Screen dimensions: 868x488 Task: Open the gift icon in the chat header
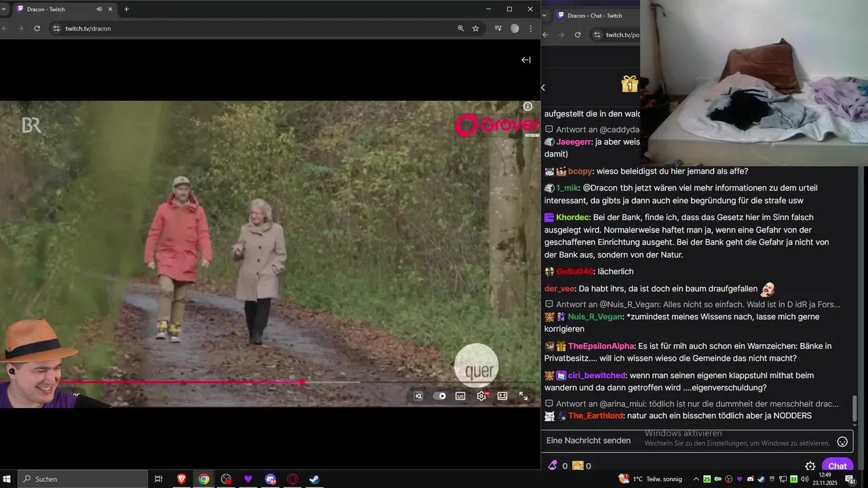630,84
